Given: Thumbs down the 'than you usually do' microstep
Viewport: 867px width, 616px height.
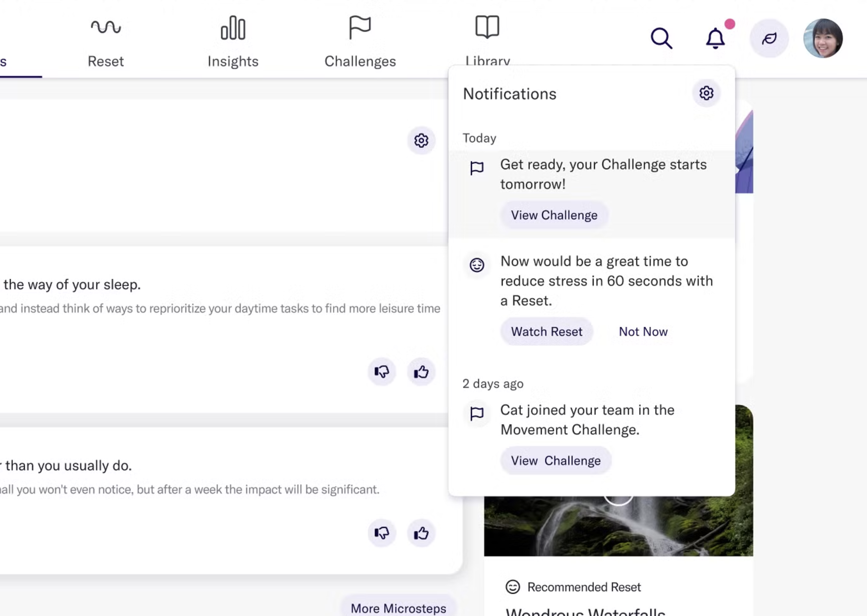Looking at the screenshot, I should tap(382, 533).
